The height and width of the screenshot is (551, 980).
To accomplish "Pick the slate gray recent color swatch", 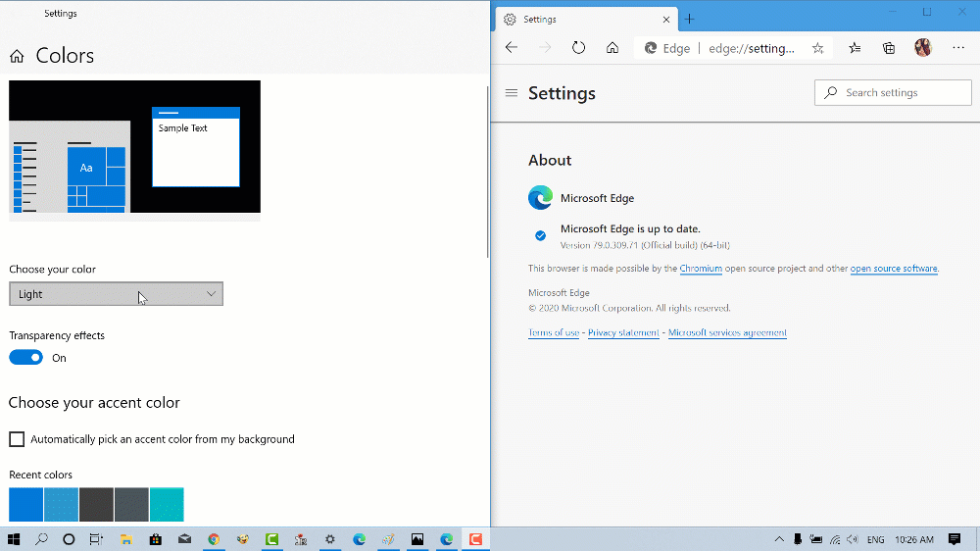I will tap(131, 504).
